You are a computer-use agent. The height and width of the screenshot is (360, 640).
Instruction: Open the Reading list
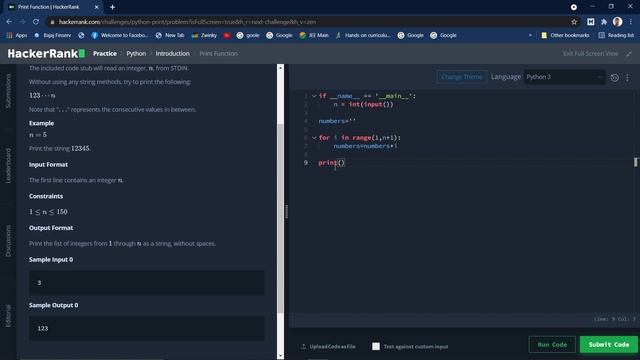pos(616,36)
